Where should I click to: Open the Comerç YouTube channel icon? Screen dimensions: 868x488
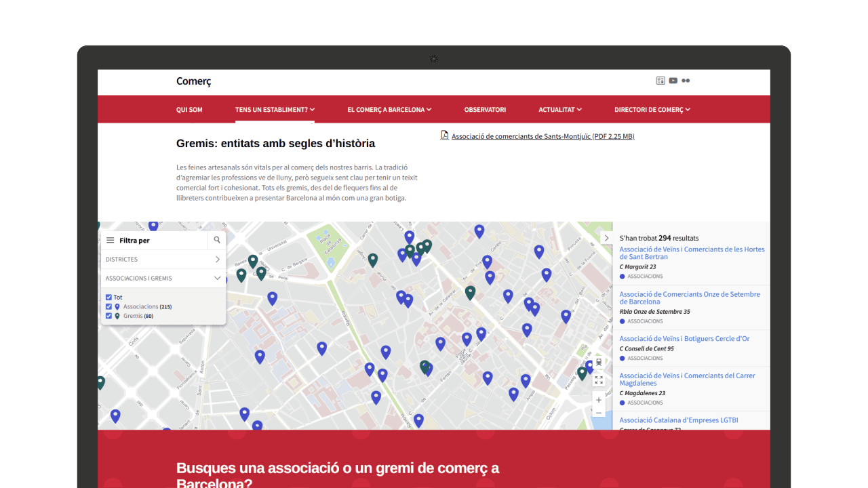(x=673, y=80)
